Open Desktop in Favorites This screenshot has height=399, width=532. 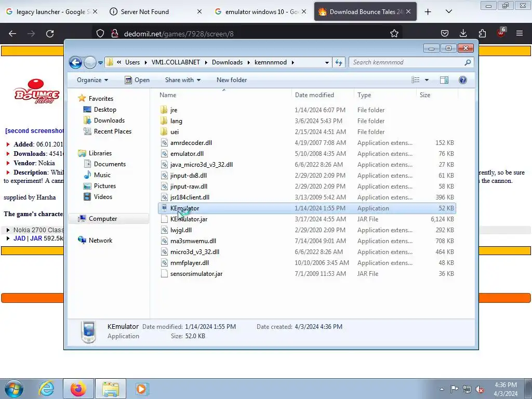tap(105, 110)
